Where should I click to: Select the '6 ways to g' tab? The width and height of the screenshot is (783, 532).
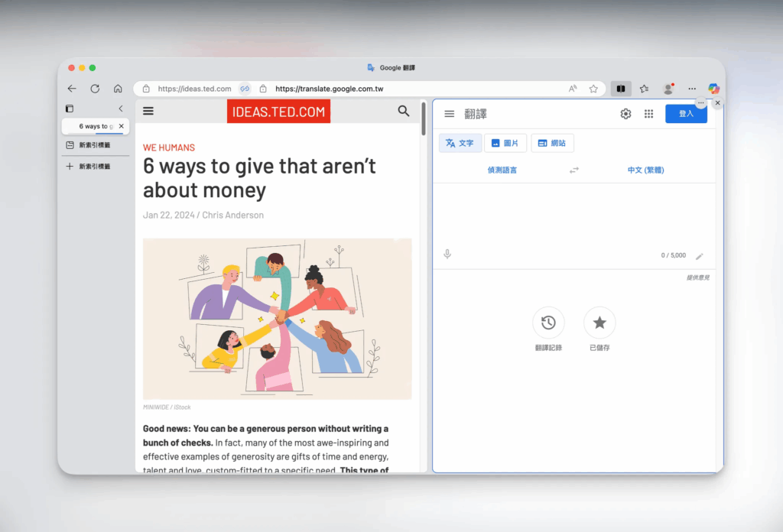click(96, 126)
